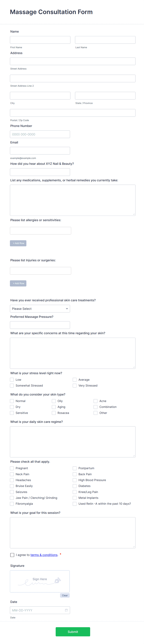144x644 pixels.
Task: Enable the High Blood Pressure option
Action: (75, 480)
